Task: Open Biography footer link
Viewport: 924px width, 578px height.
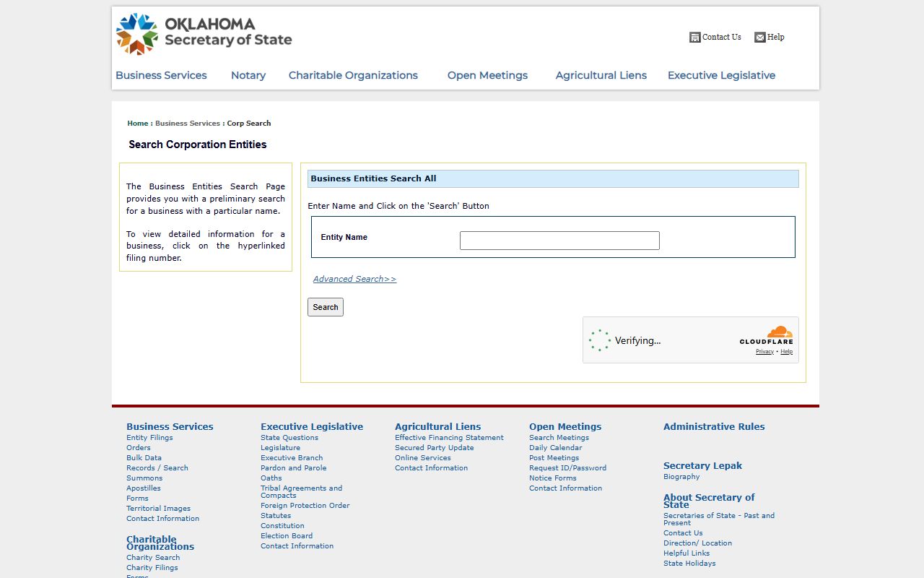Action: pos(681,476)
